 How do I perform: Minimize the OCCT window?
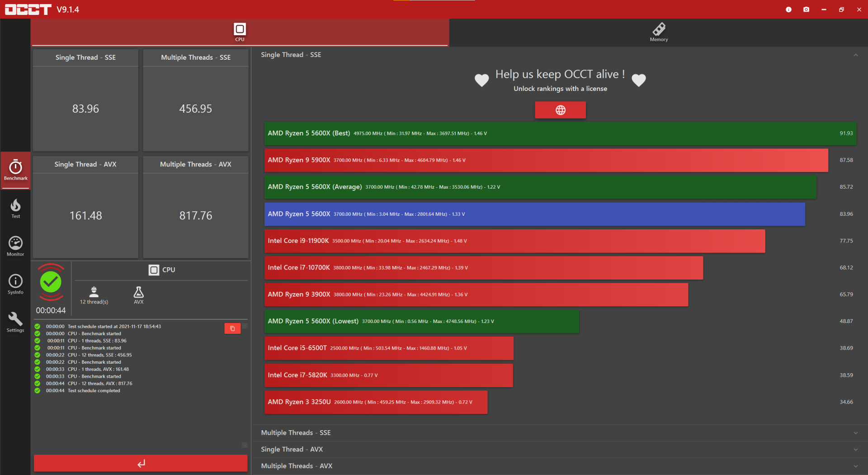(x=824, y=9)
